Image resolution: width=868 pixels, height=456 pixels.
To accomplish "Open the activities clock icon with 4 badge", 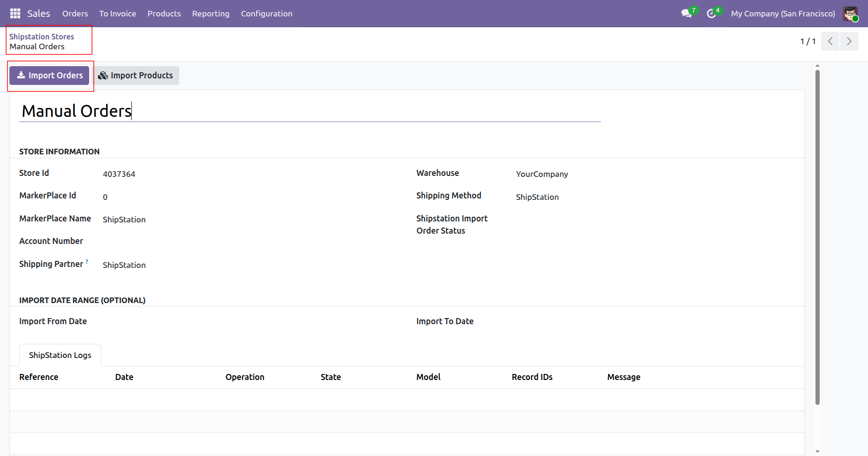I will pos(714,13).
